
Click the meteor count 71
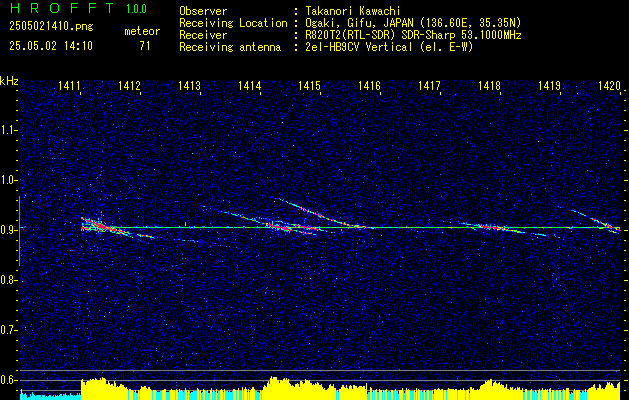pyautogui.click(x=145, y=46)
